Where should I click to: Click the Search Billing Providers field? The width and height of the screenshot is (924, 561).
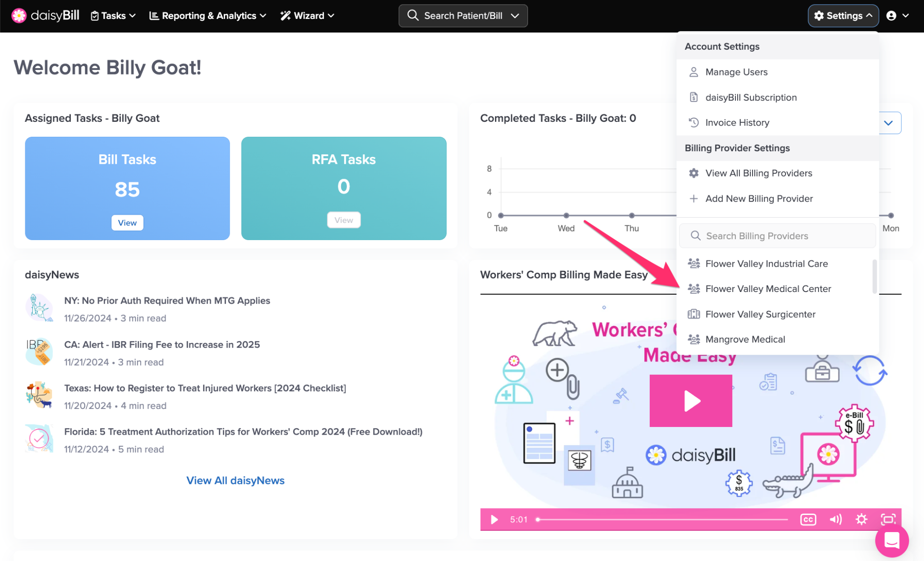pos(777,236)
